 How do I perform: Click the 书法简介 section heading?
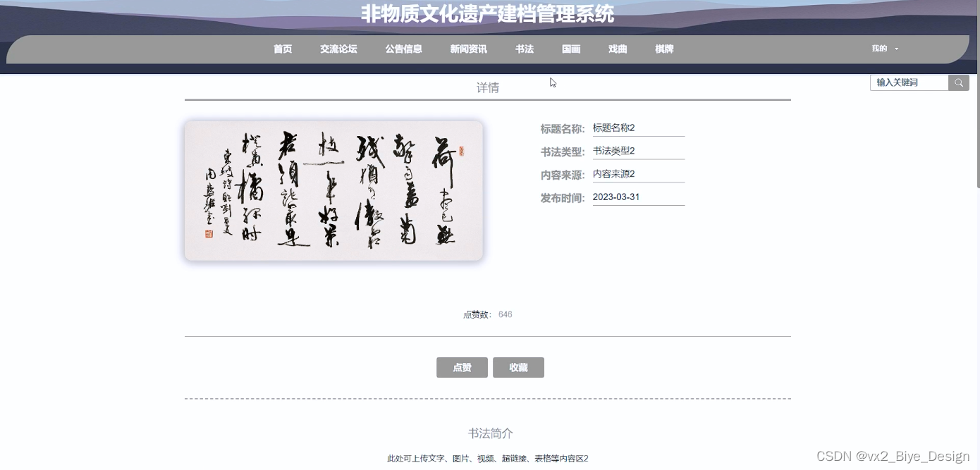(x=491, y=433)
